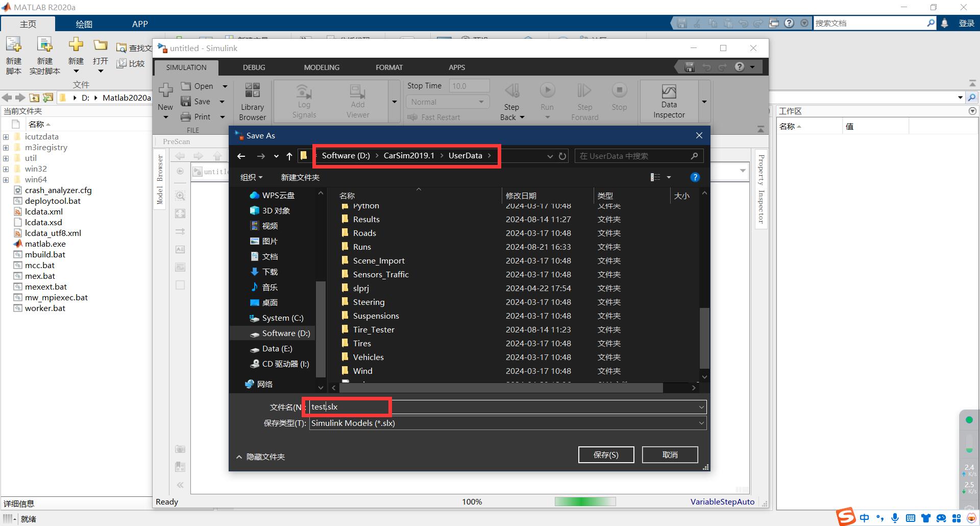Screen dimensions: 980x526
Task: Click the microphone icon in IME toolbar
Action: click(x=895, y=518)
